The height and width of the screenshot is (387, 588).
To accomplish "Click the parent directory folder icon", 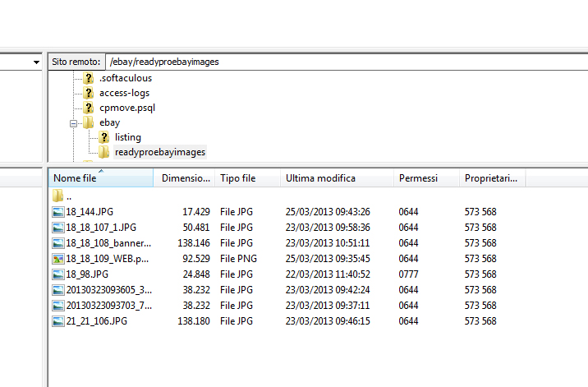I will (x=57, y=196).
